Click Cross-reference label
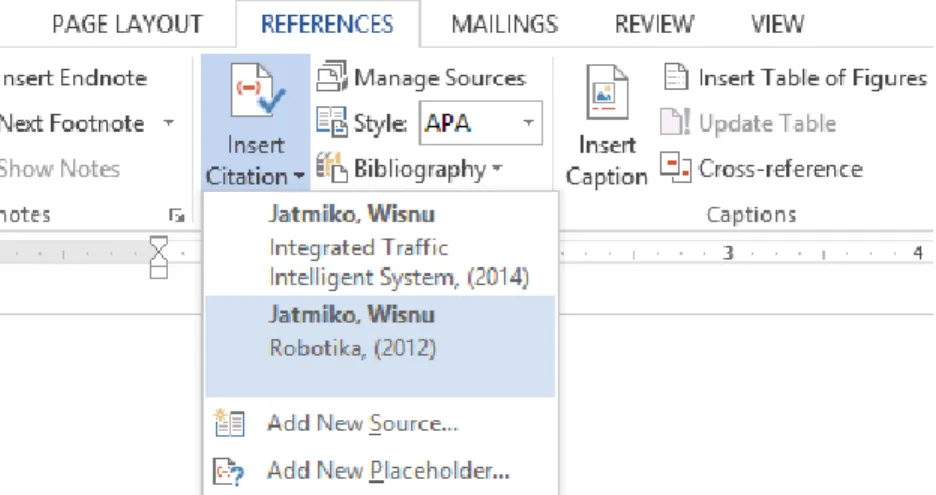Image resolution: width=936 pixels, height=495 pixels. [x=781, y=169]
